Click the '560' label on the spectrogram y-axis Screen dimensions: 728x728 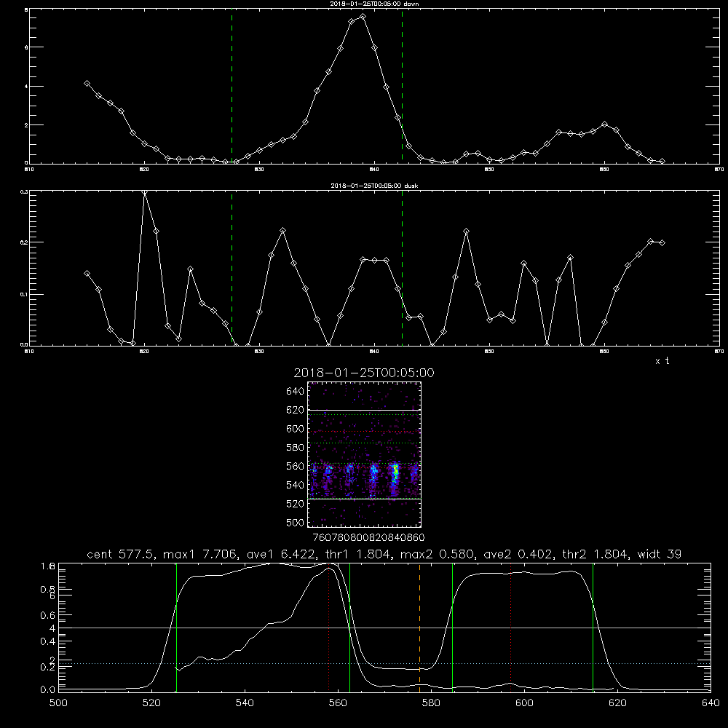296,466
